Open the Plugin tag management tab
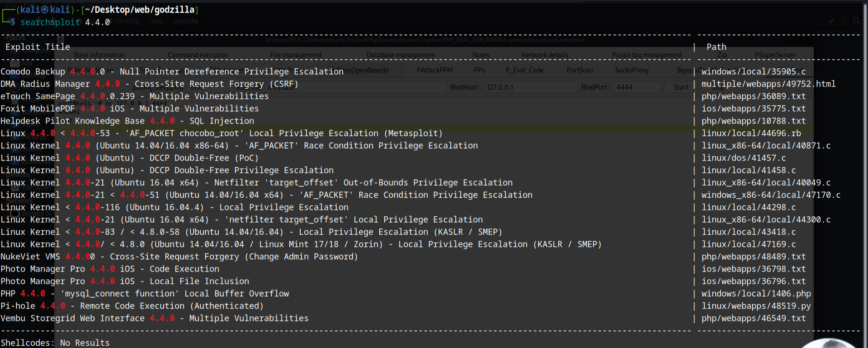The image size is (868, 348). click(647, 55)
